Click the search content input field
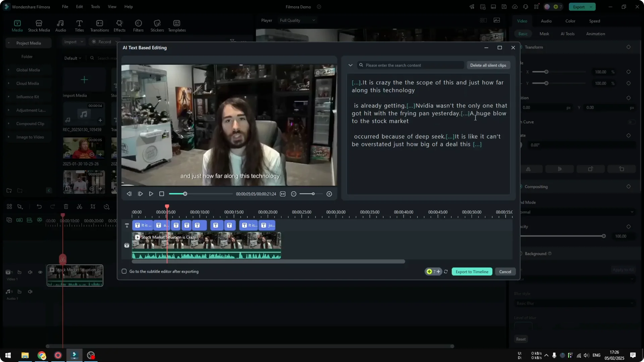Viewport: 644px width, 362px height. 410,65
